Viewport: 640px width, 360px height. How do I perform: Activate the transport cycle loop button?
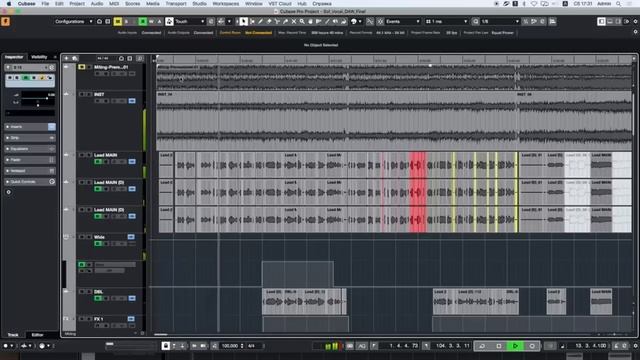pyautogui.click(x=482, y=346)
